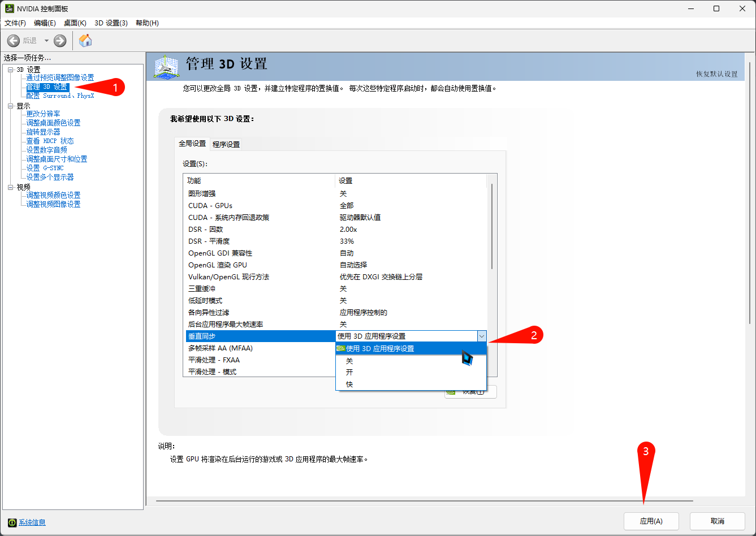Screen dimensions: 756x536
Task: Select 调整视频颜色设置 in tree
Action: click(53, 195)
